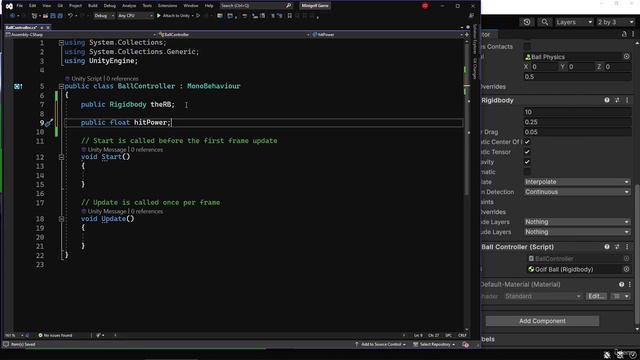Open the Extensions menu
640x360 pixels.
click(x=167, y=6)
